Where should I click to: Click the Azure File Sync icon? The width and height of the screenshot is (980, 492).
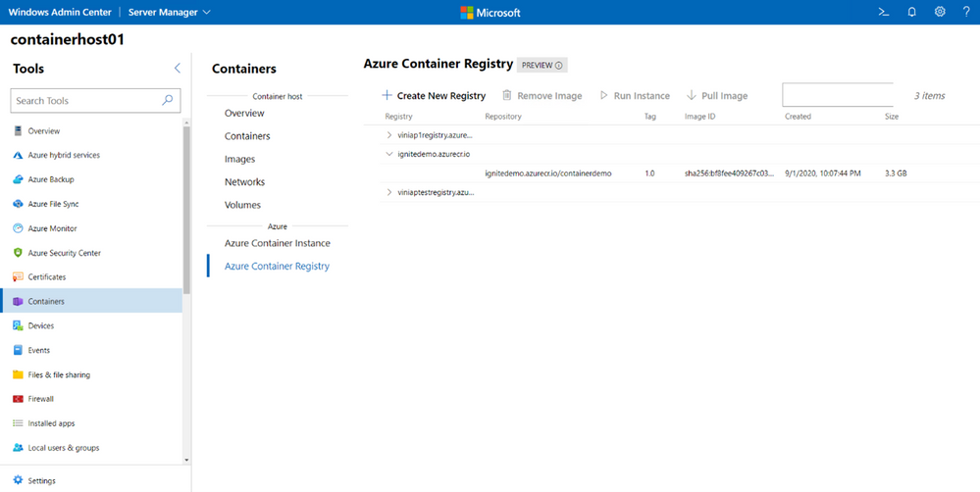pos(18,204)
